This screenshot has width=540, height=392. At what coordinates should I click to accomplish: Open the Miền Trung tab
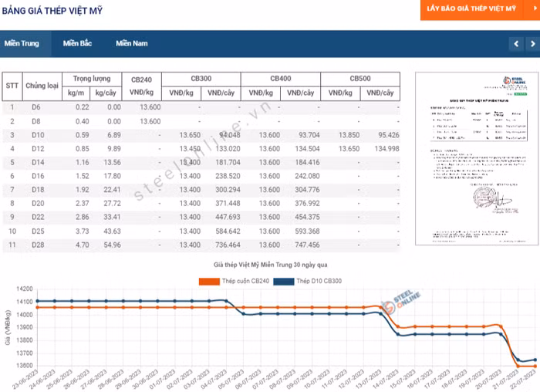(x=22, y=43)
